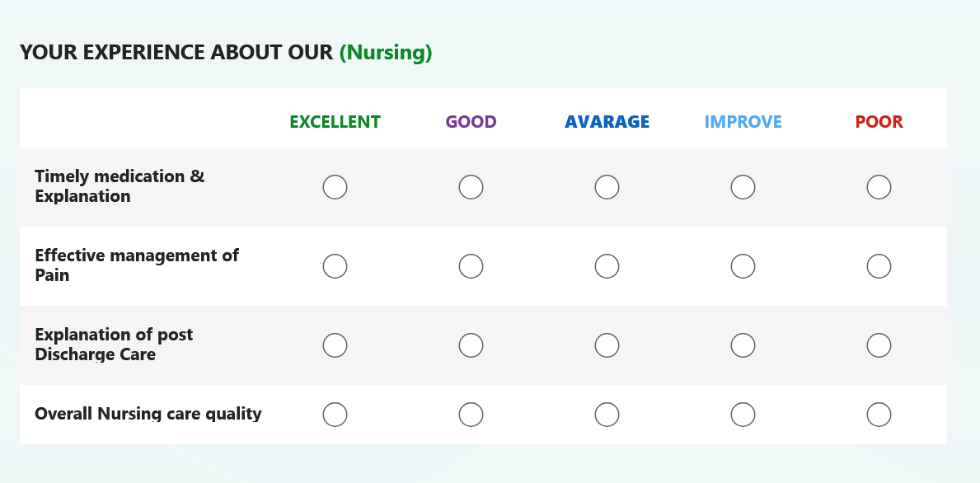The height and width of the screenshot is (483, 980).
Task: Select Improve for post Discharge Care explanation
Action: click(x=743, y=345)
